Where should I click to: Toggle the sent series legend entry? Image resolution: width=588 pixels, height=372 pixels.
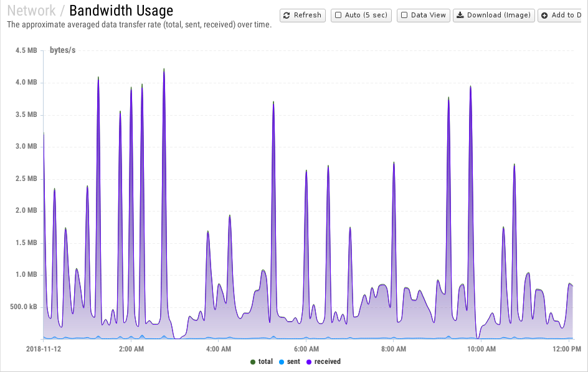pos(290,361)
